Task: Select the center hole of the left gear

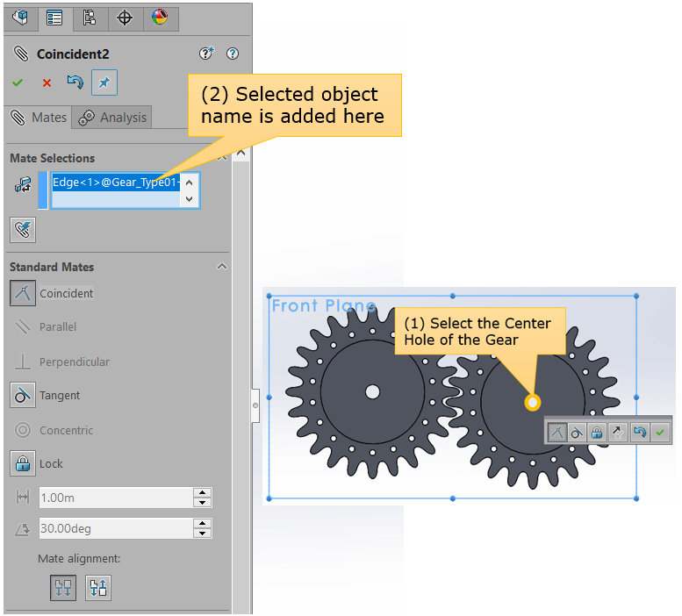Action: pos(373,391)
